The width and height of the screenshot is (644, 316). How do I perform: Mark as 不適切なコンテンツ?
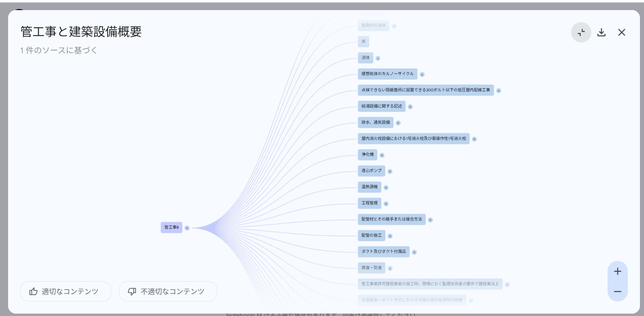(x=168, y=291)
